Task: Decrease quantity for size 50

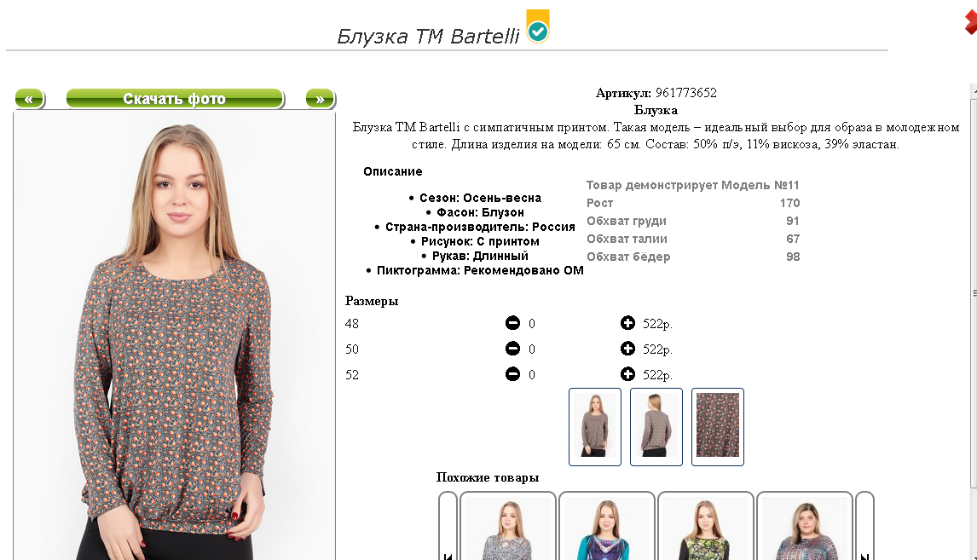Action: (512, 349)
